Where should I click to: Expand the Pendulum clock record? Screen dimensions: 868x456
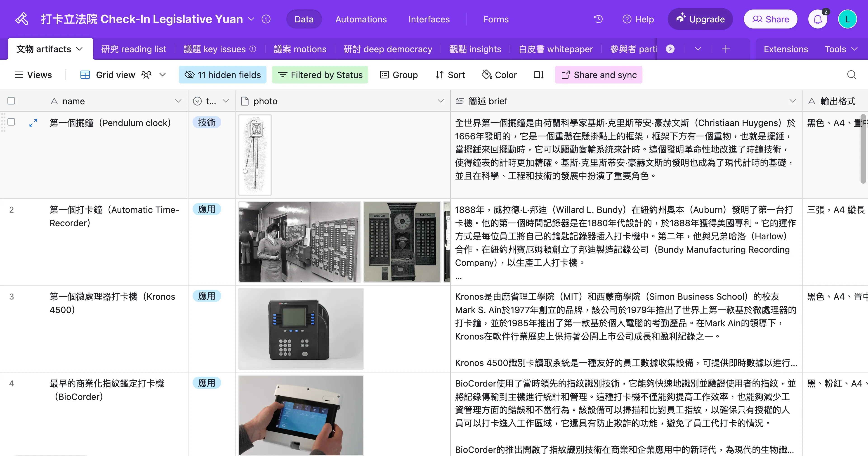pyautogui.click(x=33, y=123)
